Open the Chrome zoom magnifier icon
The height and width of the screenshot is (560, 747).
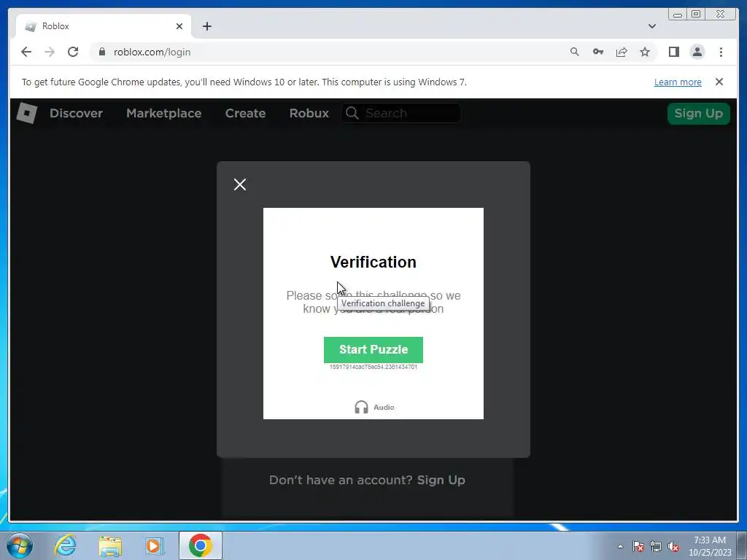pyautogui.click(x=575, y=52)
